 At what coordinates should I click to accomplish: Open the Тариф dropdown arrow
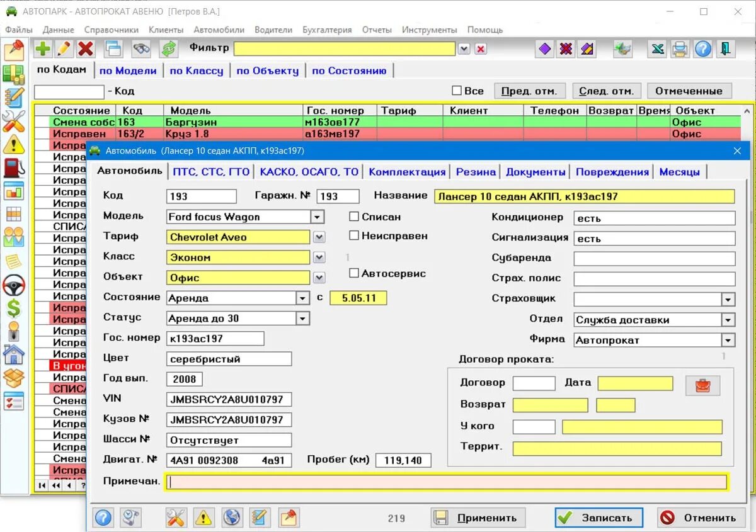(319, 237)
